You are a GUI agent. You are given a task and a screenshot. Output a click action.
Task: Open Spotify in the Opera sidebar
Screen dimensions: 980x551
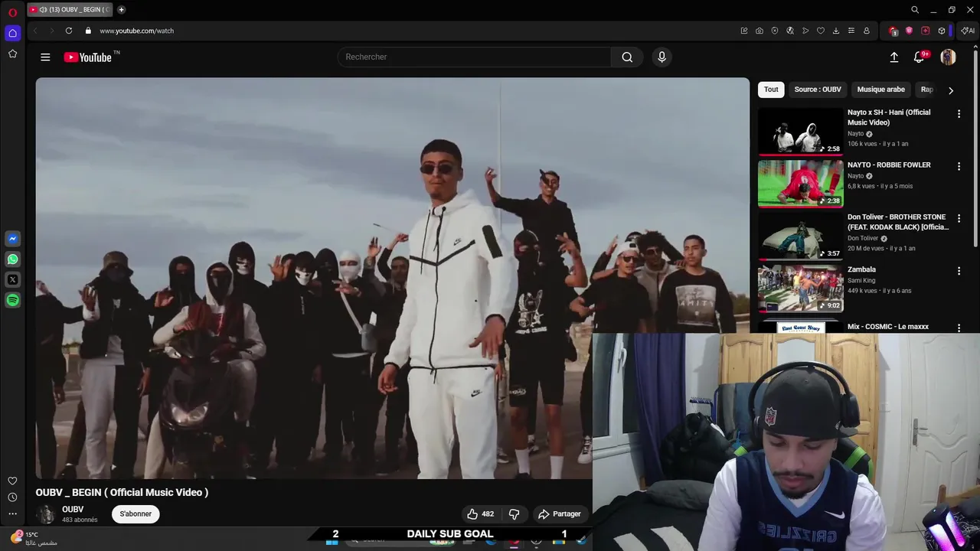(12, 301)
